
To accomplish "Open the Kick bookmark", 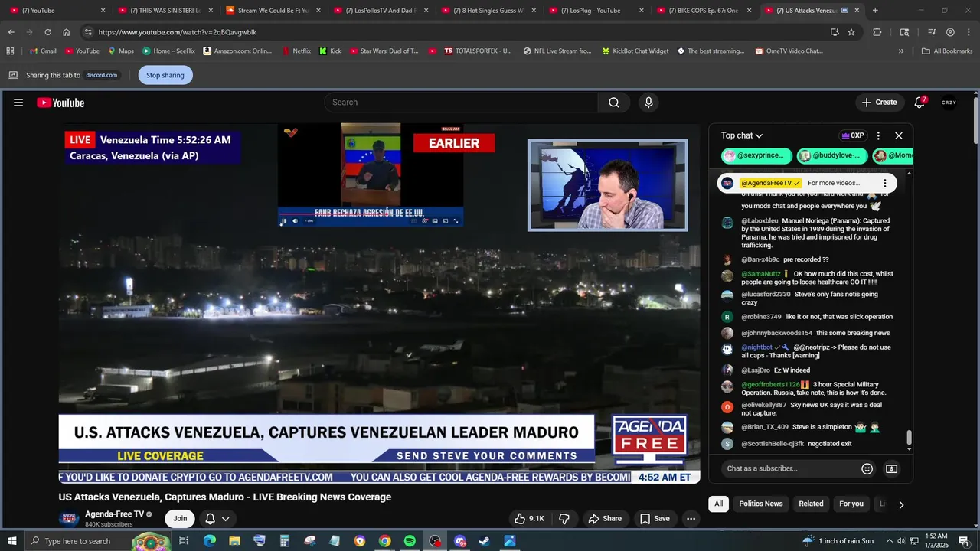I will pyautogui.click(x=330, y=51).
